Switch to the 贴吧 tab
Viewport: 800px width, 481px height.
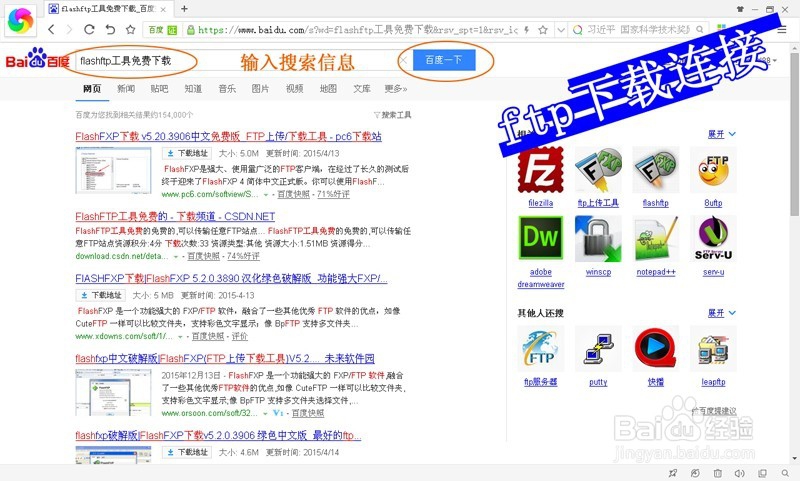[x=159, y=89]
